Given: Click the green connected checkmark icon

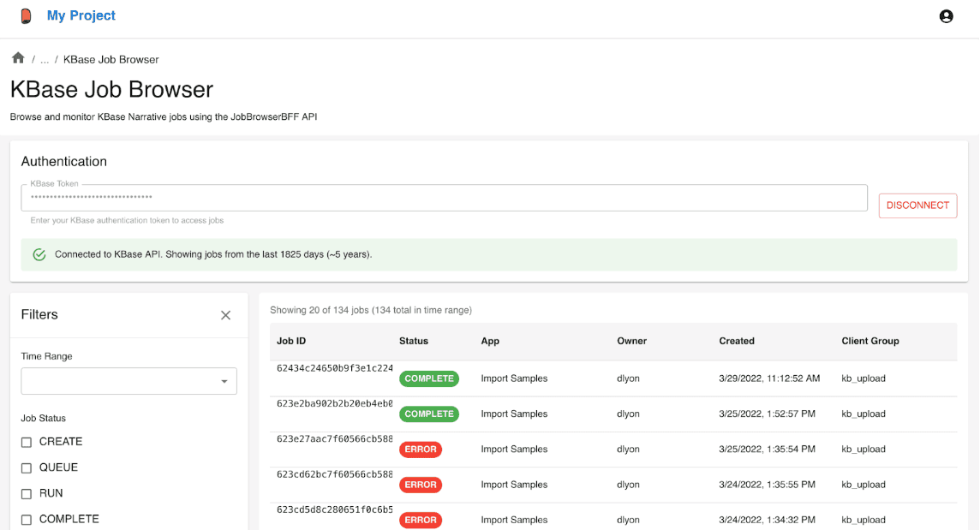Looking at the screenshot, I should 39,254.
